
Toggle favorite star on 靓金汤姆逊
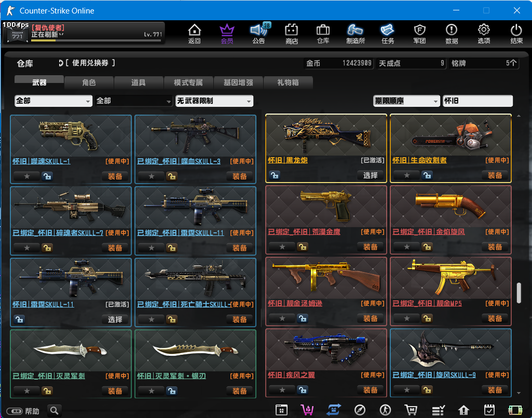(x=282, y=318)
